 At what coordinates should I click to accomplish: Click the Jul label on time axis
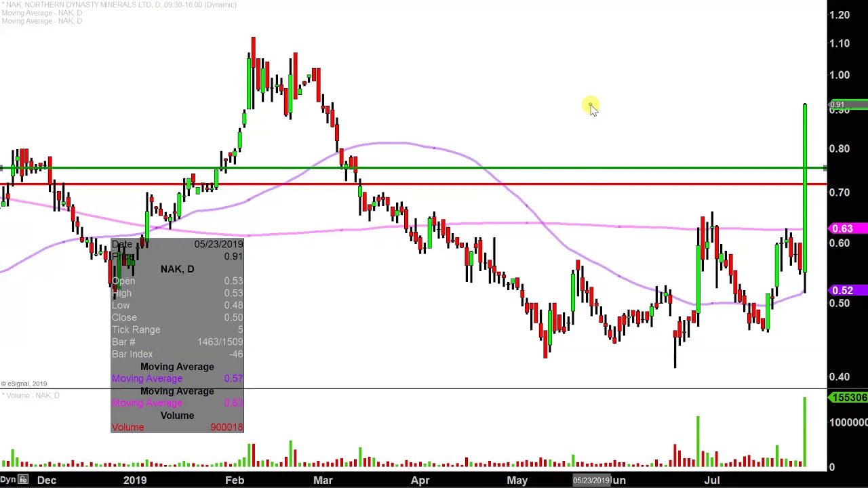click(x=712, y=480)
